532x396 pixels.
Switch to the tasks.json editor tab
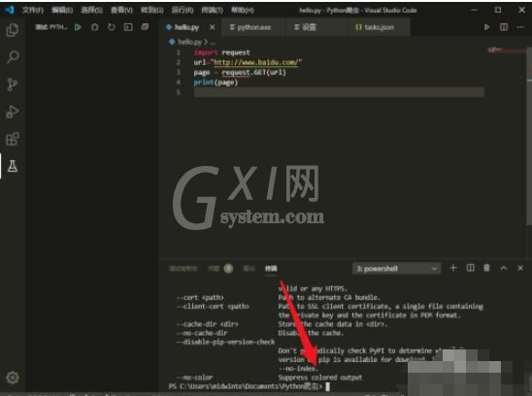point(379,27)
